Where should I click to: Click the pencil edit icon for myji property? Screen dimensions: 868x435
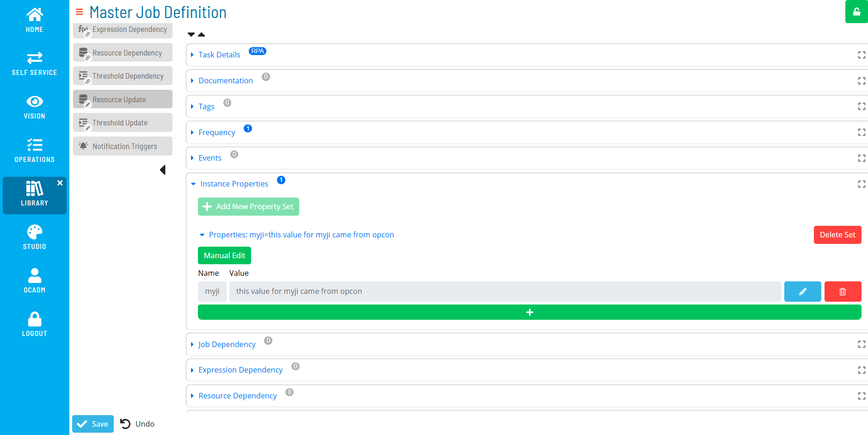click(802, 291)
